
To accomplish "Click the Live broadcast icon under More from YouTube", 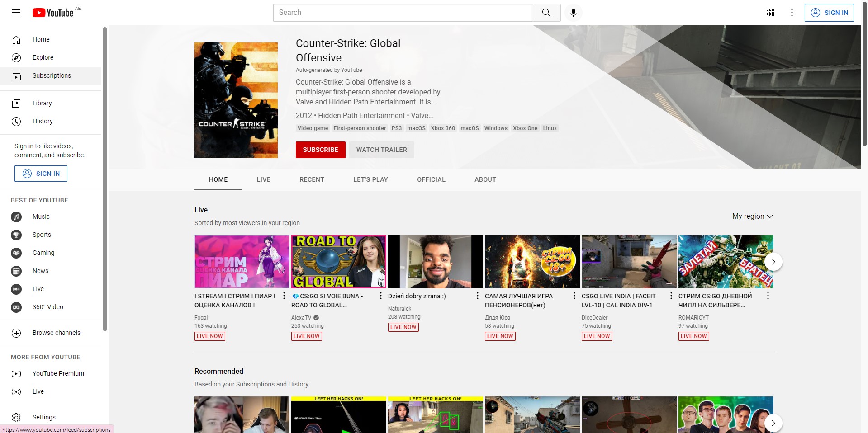I will [x=16, y=392].
